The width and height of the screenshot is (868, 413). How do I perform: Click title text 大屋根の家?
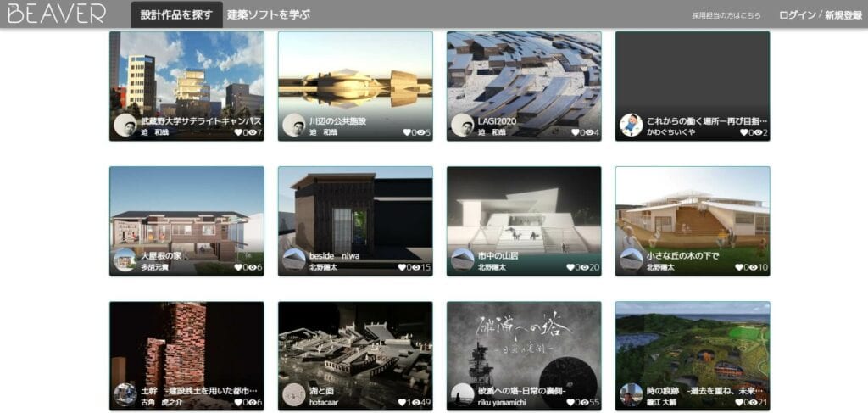tap(161, 256)
